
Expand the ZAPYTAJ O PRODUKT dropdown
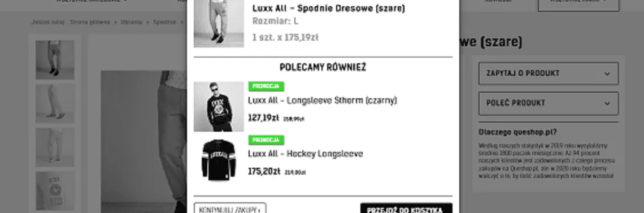[x=549, y=73]
